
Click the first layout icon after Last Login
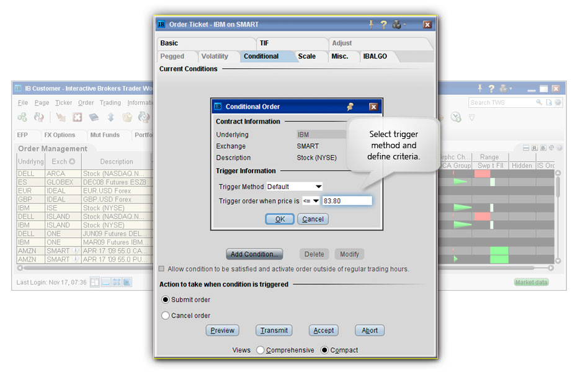(x=94, y=282)
